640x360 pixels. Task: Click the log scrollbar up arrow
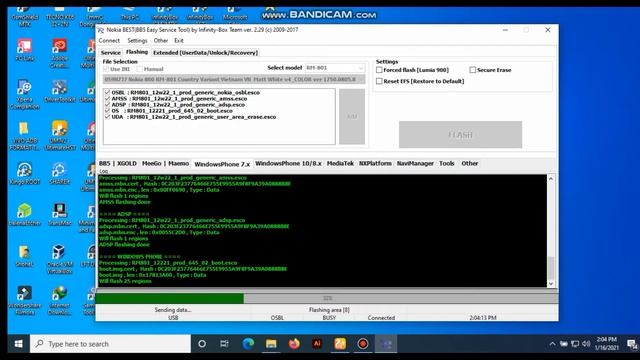[551, 178]
